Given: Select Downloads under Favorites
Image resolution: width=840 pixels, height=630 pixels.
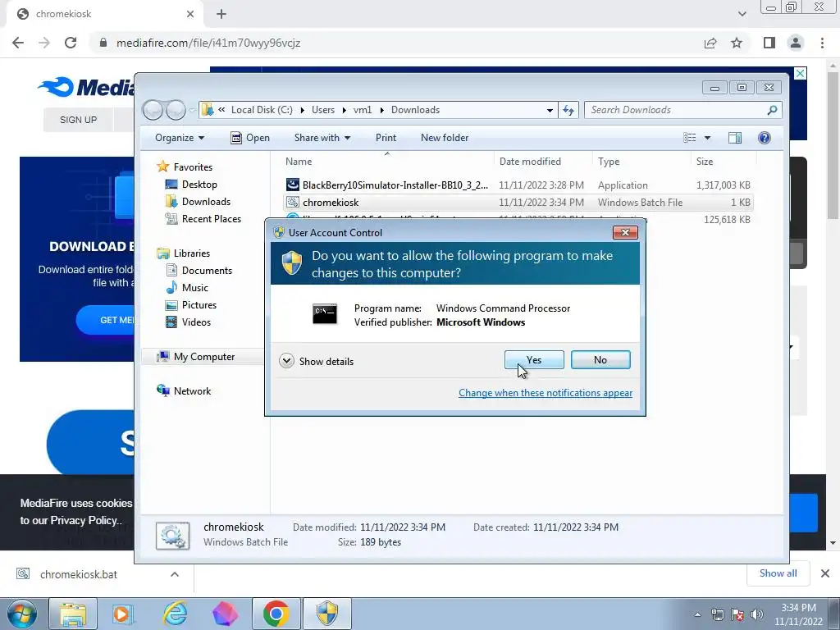Looking at the screenshot, I should tap(198, 202).
